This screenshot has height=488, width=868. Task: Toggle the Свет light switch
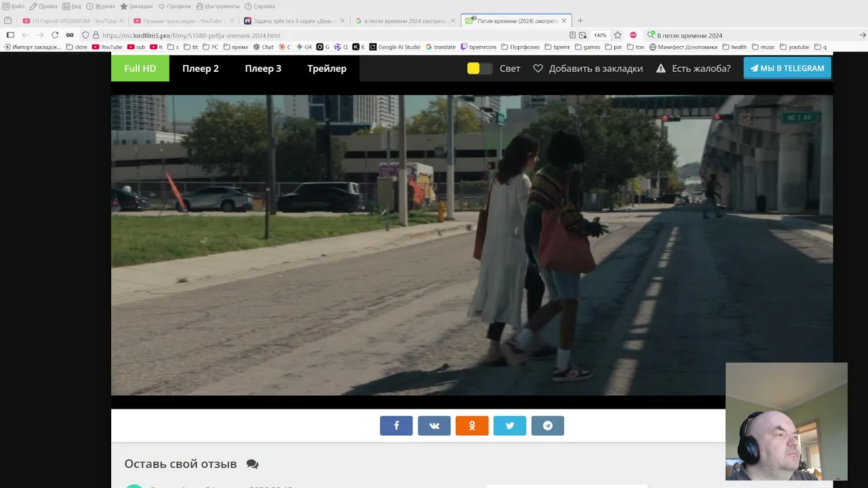tap(479, 68)
